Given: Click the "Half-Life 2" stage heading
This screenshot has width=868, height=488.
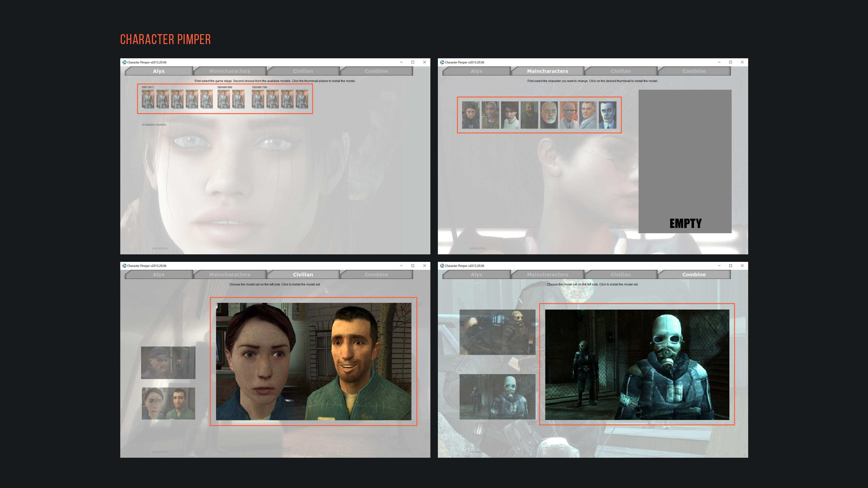Looking at the screenshot, I should click(148, 87).
